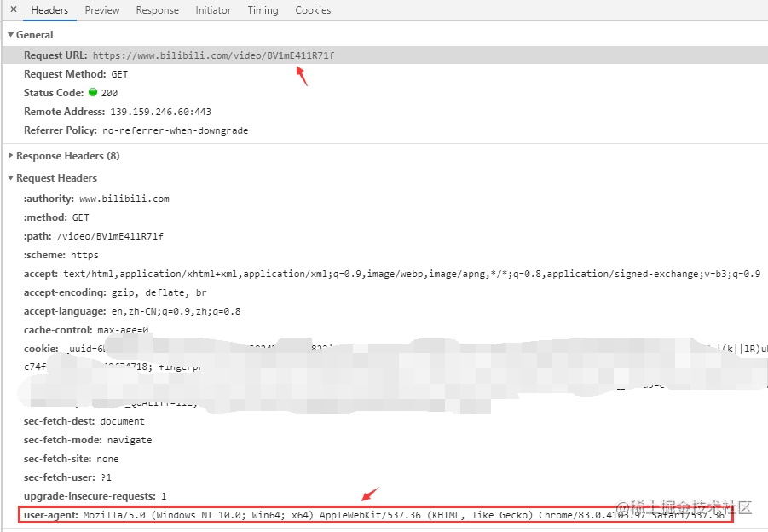Viewport: 768px width, 532px height.
Task: Select the Status Code 200 value
Action: tap(109, 93)
